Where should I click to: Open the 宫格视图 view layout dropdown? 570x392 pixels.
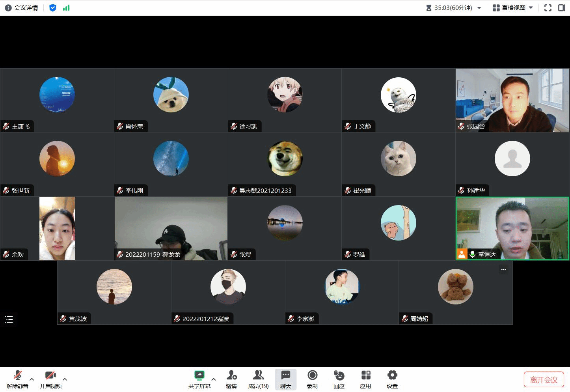(513, 8)
